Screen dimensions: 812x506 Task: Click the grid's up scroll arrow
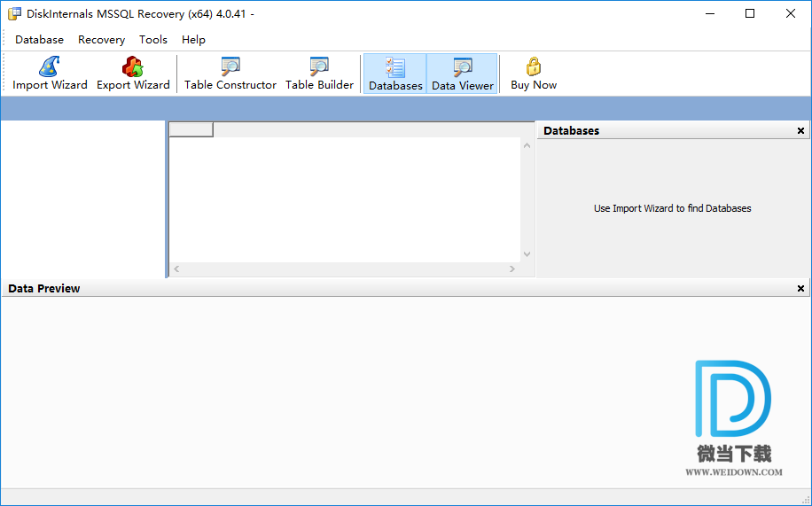click(527, 145)
